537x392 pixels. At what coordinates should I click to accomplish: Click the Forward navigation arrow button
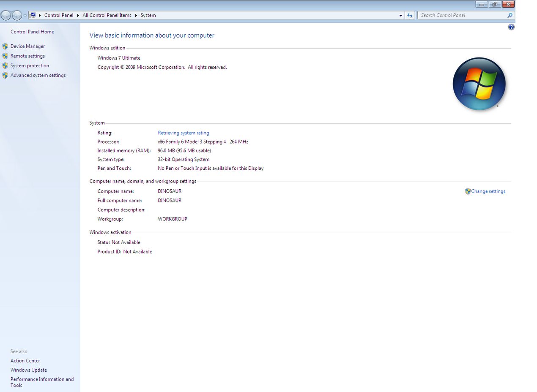pos(17,16)
